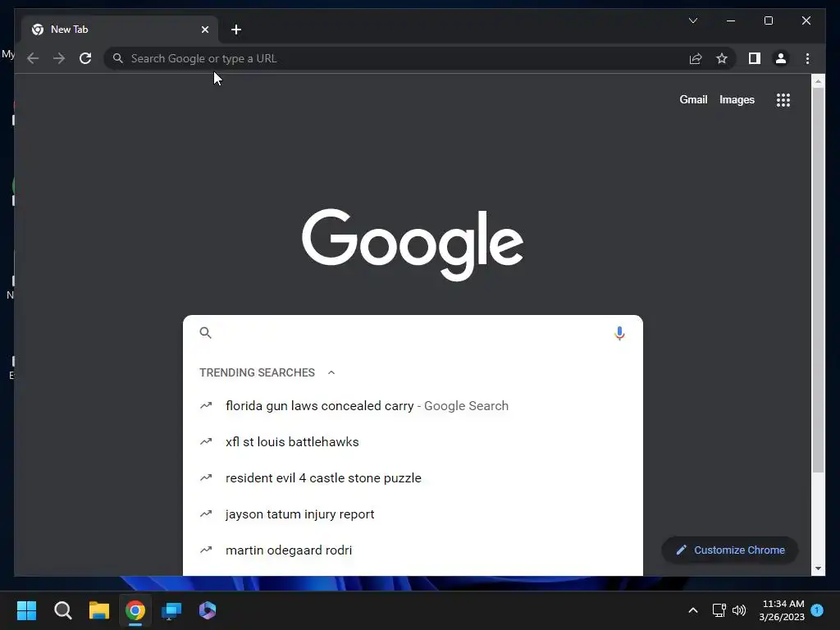Click inside the Google search box
This screenshot has width=840, height=630.
coord(413,333)
